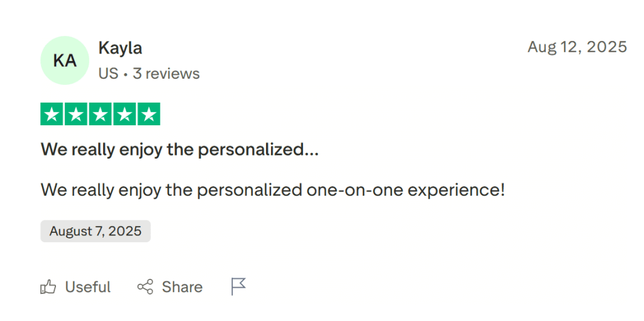This screenshot has height=321, width=644.
Task: Open reviewer Kayla's profile name
Action: click(120, 48)
